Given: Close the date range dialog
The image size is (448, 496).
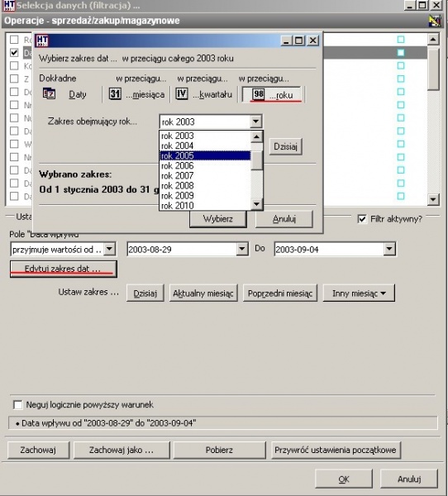Looking at the screenshot, I should click(313, 41).
